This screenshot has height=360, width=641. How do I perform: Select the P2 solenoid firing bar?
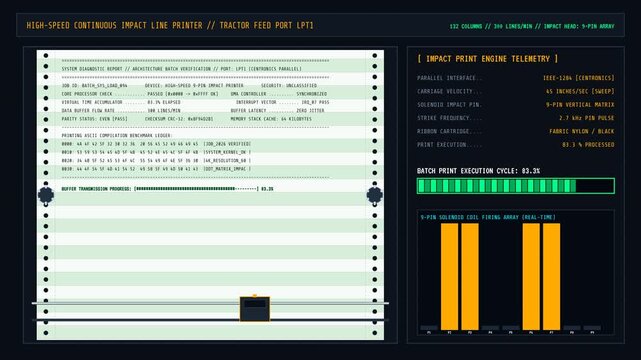tap(449, 277)
